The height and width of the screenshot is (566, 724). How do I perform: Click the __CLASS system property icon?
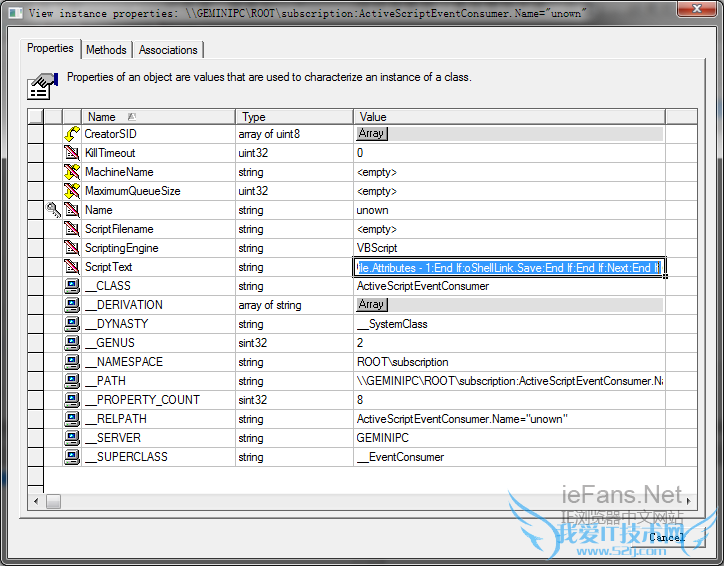point(72,286)
